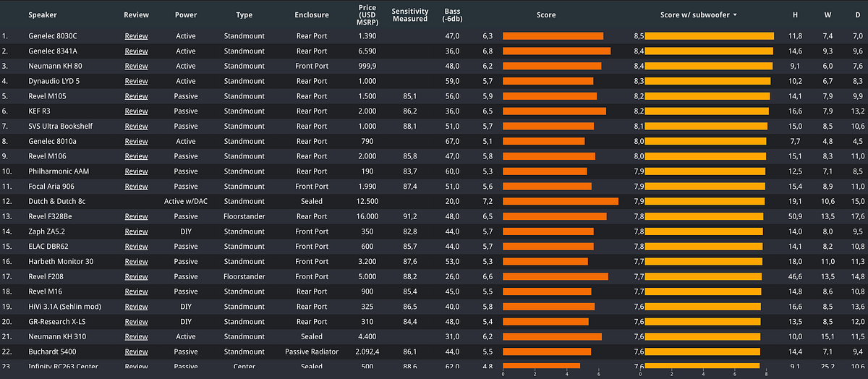
Task: Click the sort arrow beside Score w/ subwoofer
Action: [736, 14]
